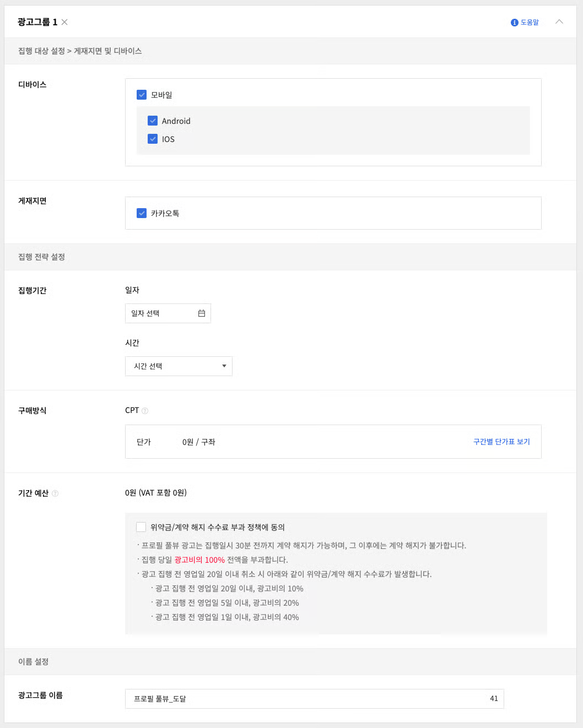Click the blue 도움말 info icon
This screenshot has height=728, width=583.
point(514,23)
